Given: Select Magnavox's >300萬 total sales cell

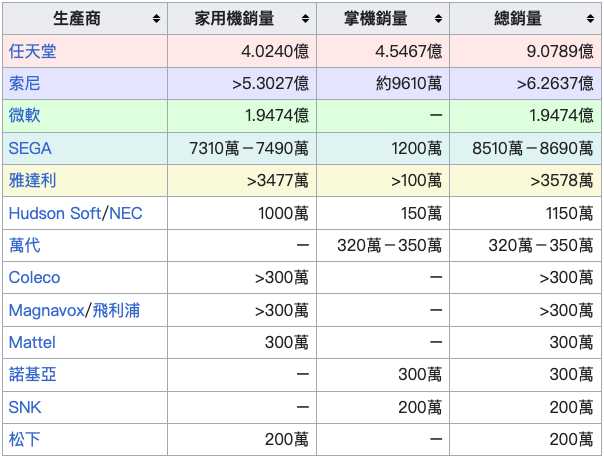Looking at the screenshot, I should 525,310.
